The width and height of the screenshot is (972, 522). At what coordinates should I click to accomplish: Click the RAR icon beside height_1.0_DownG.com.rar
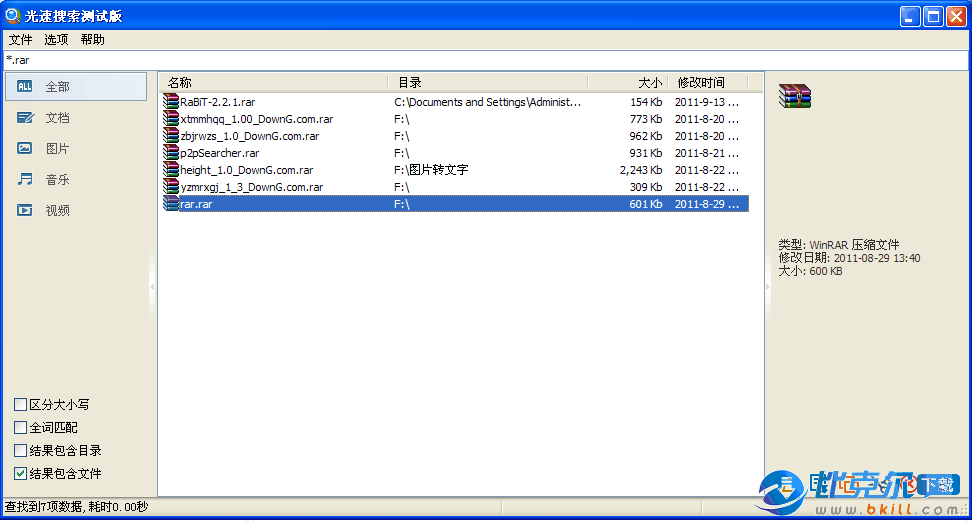(x=171, y=169)
